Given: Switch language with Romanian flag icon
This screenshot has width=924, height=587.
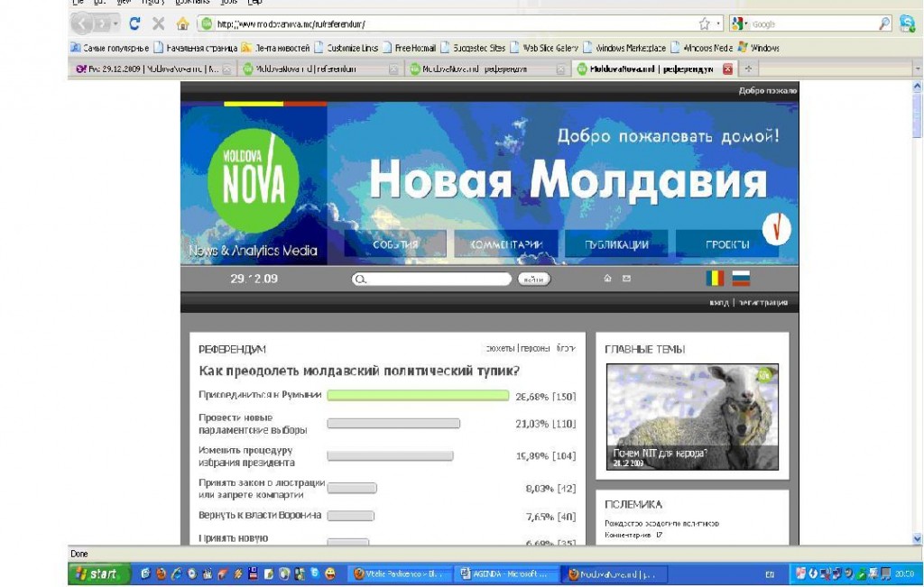Looking at the screenshot, I should click(715, 279).
